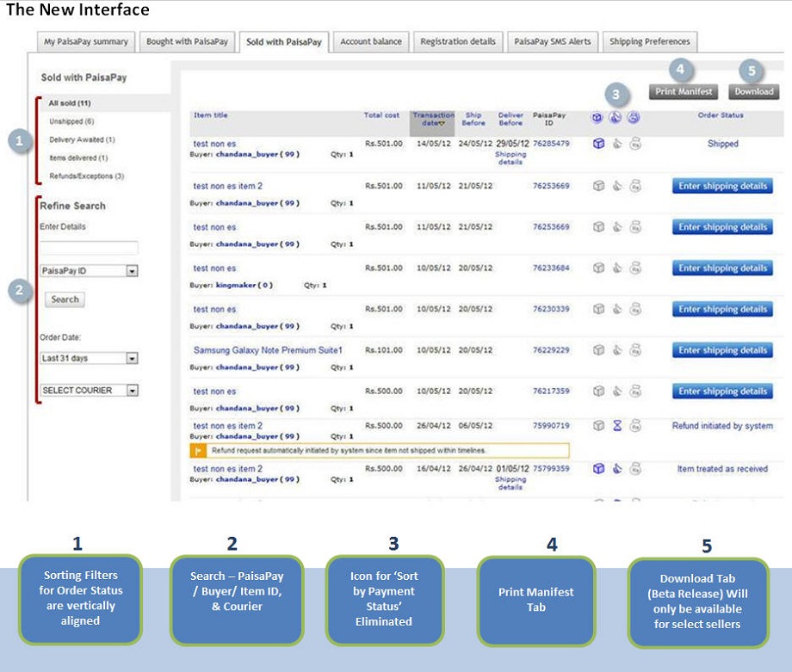Click the money bag icon for order 76233684
This screenshot has width=792, height=672.
point(635,268)
